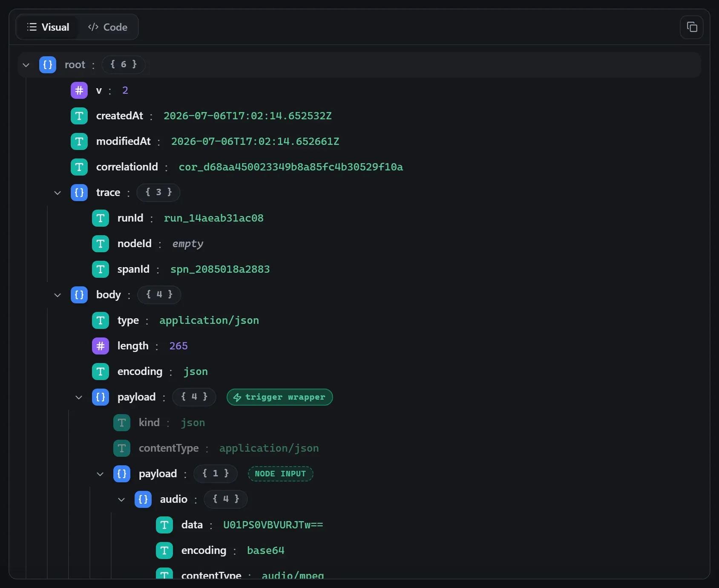Viewport: 719px width, 588px height.
Task: Click the body { 4 } count badge
Action: click(x=159, y=294)
